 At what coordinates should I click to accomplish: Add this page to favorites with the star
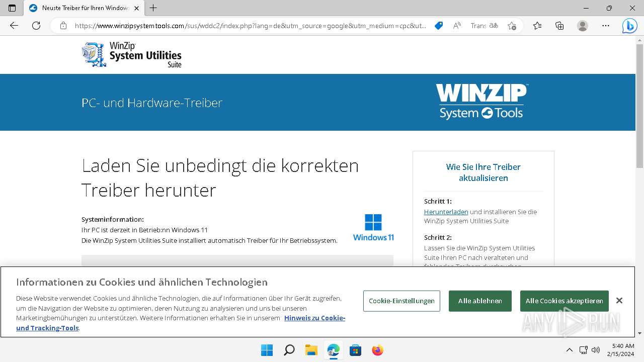click(512, 26)
